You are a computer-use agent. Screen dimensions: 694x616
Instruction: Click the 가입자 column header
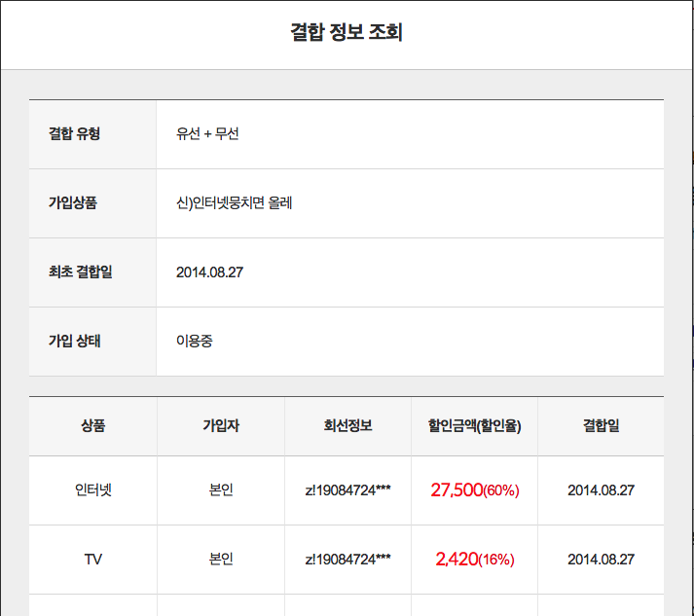(x=221, y=426)
